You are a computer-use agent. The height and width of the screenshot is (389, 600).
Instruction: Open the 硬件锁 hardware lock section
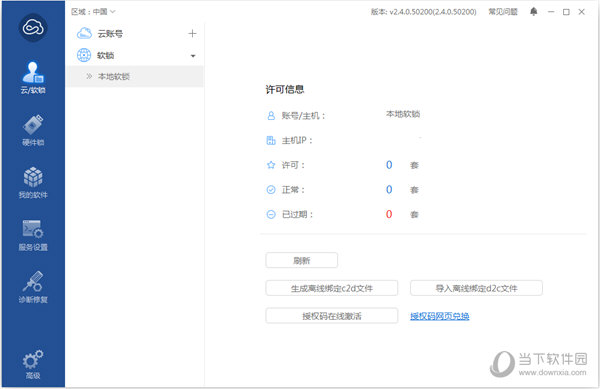pyautogui.click(x=33, y=130)
